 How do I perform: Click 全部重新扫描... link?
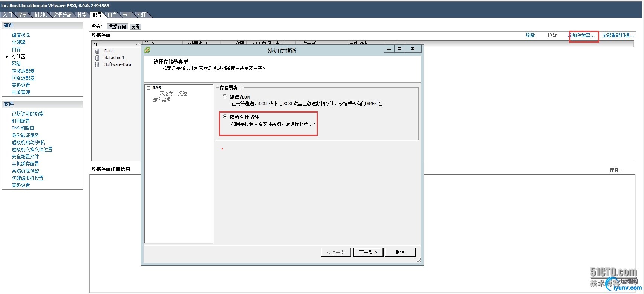[x=618, y=35]
